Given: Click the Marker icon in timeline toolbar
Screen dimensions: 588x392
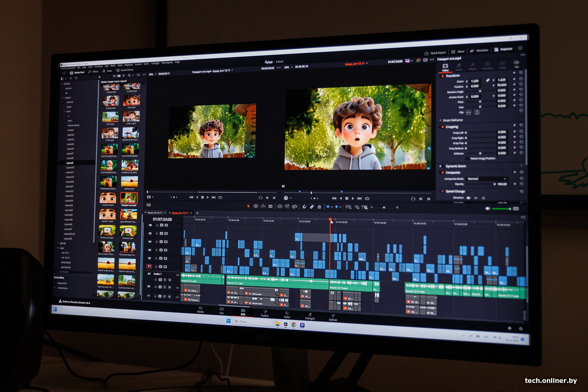Looking at the screenshot, I should [x=336, y=206].
